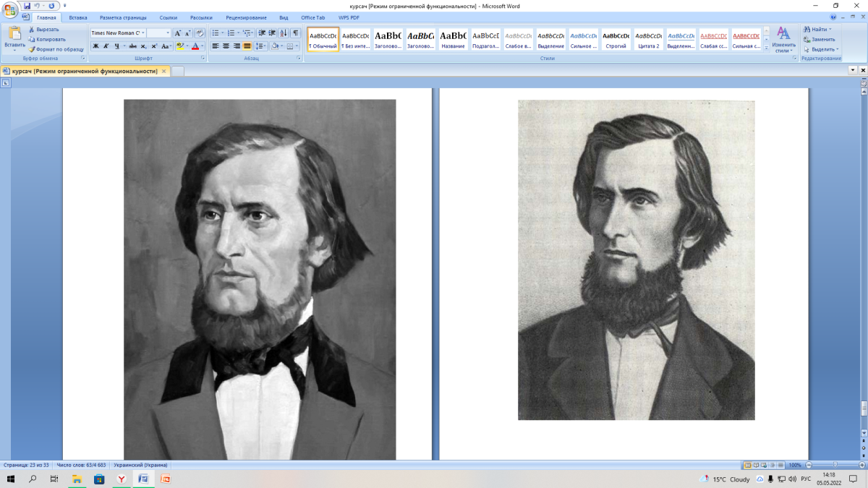Expand the styles gallery more arrow
This screenshot has height=488, width=868.
pyautogui.click(x=766, y=48)
